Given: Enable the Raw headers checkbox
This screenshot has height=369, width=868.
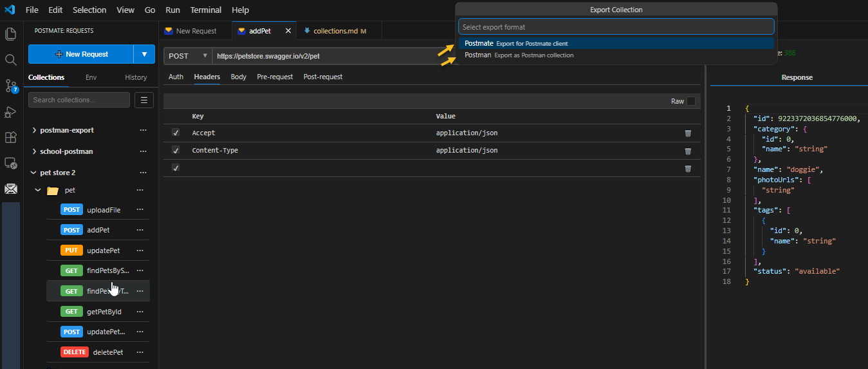Looking at the screenshot, I should (691, 101).
